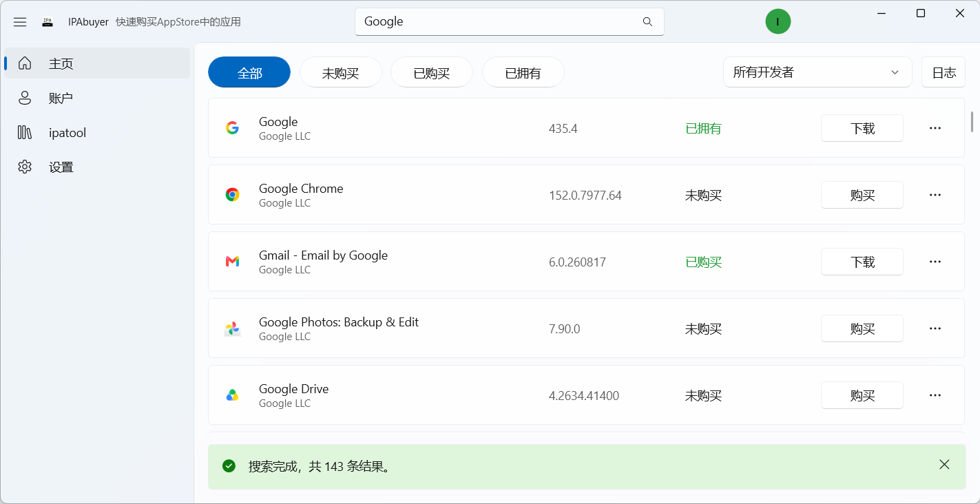Open the ipatool page
This screenshot has height=504, width=980.
[97, 132]
